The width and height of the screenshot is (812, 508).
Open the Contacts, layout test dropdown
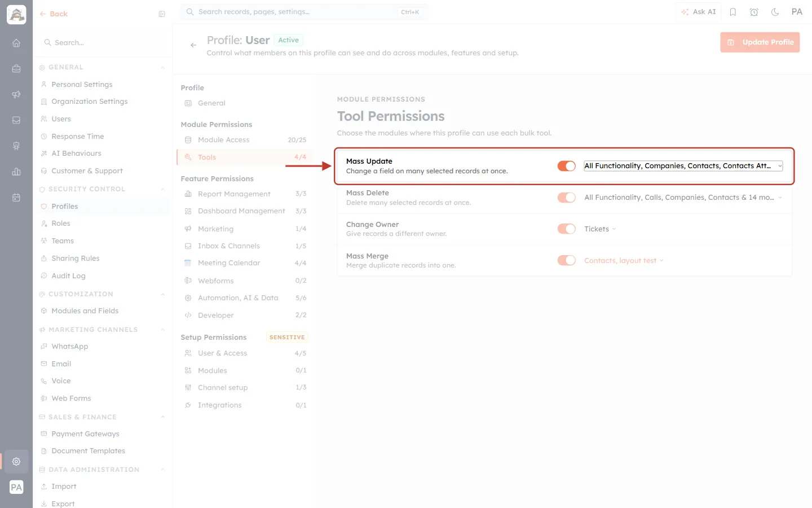pos(624,261)
